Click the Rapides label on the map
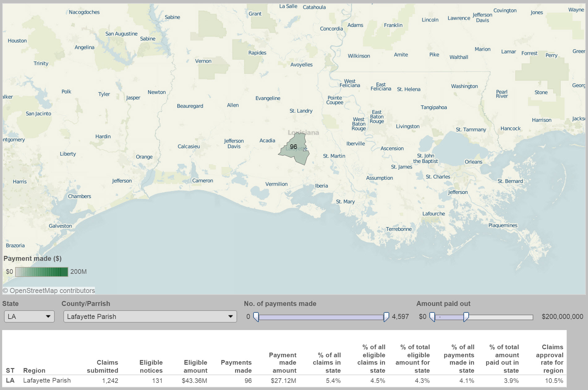 point(257,53)
